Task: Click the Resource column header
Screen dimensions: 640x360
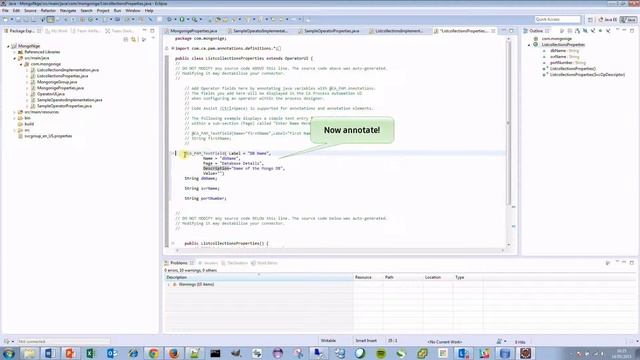Action: coord(368,277)
